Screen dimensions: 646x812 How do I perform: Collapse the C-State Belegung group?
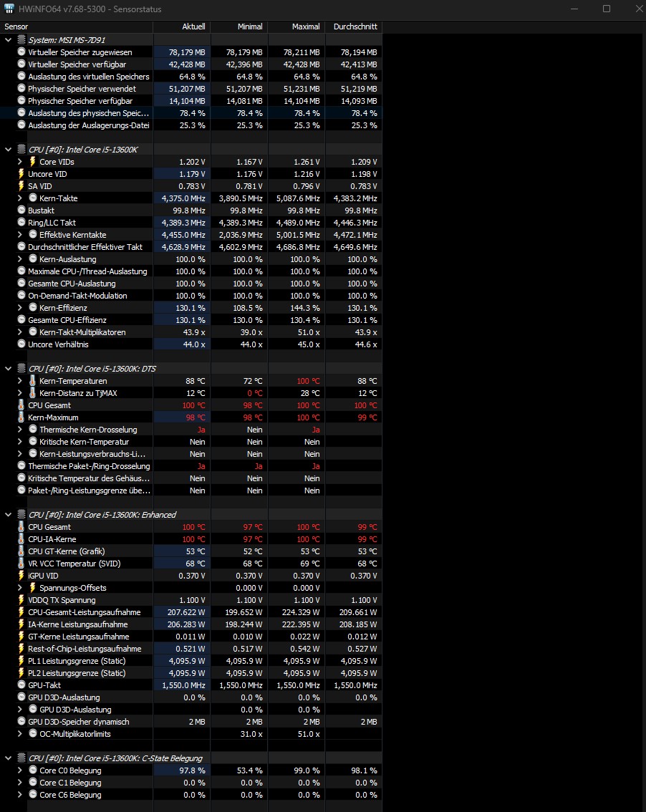coord(8,758)
